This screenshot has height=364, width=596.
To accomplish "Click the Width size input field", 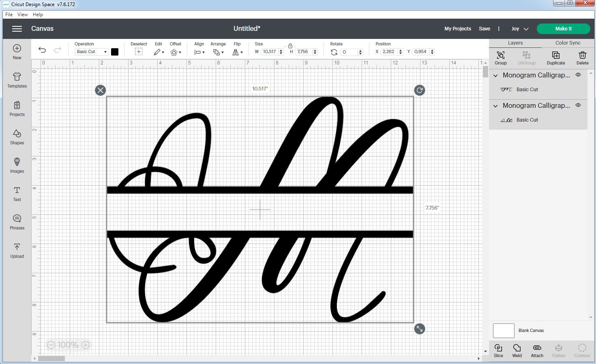I will pyautogui.click(x=269, y=51).
